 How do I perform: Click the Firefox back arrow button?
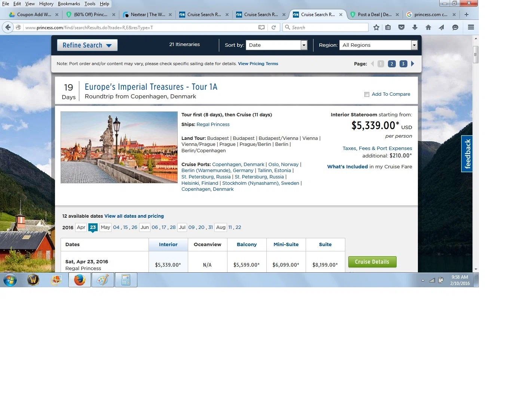point(8,27)
